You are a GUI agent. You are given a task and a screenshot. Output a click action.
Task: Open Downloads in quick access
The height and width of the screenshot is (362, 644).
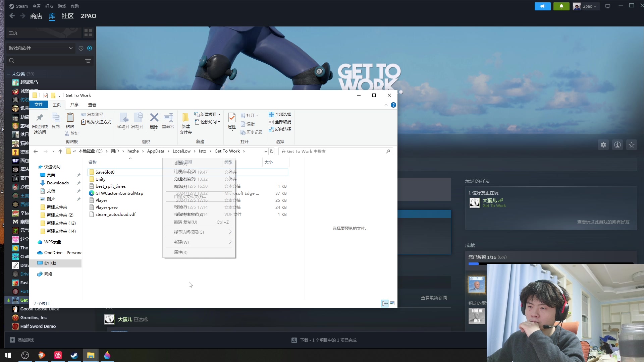(58, 183)
